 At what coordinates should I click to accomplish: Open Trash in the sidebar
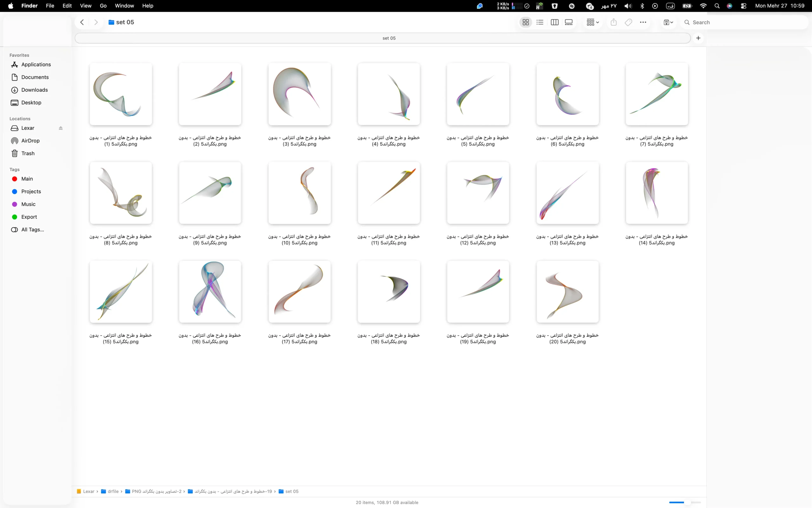(x=28, y=154)
